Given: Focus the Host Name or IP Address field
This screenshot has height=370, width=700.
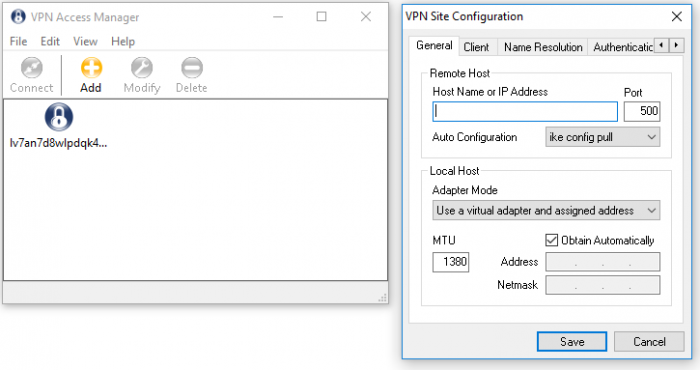Looking at the screenshot, I should (x=525, y=111).
